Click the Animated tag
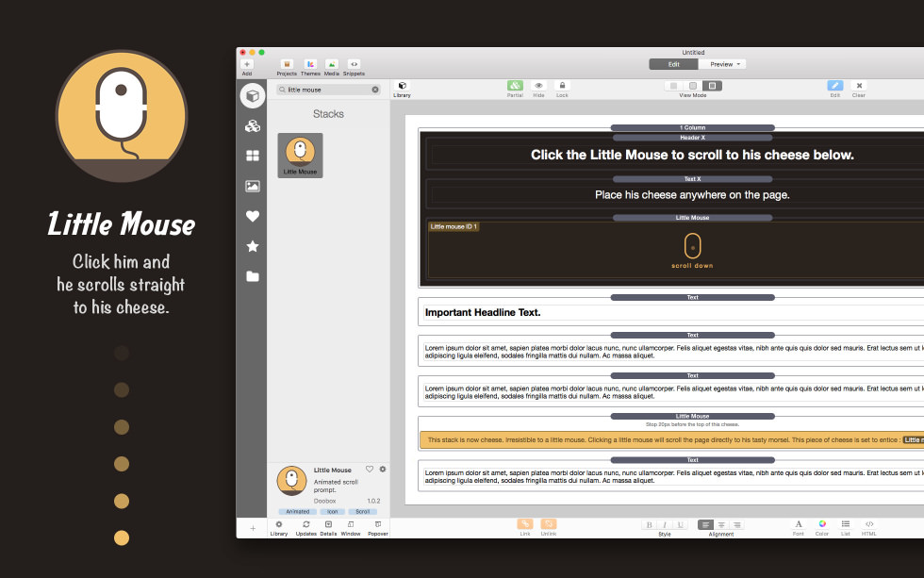This screenshot has width=924, height=578. tap(298, 511)
